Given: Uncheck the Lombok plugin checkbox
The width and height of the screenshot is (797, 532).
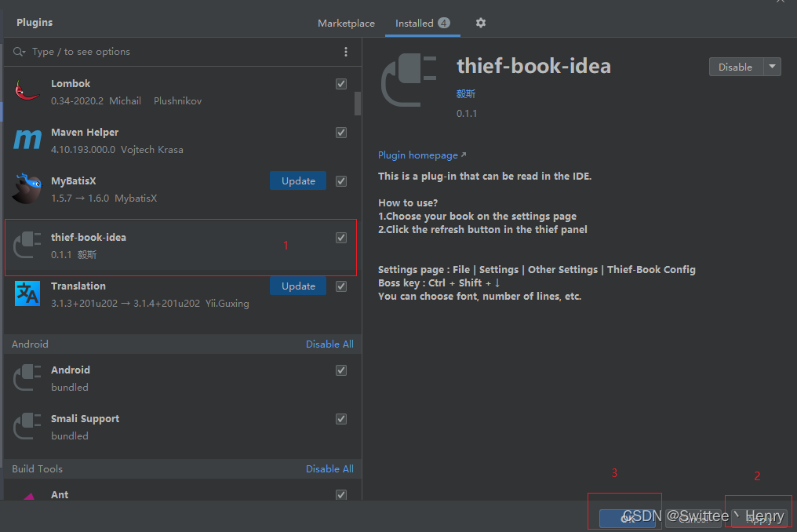Looking at the screenshot, I should 341,84.
